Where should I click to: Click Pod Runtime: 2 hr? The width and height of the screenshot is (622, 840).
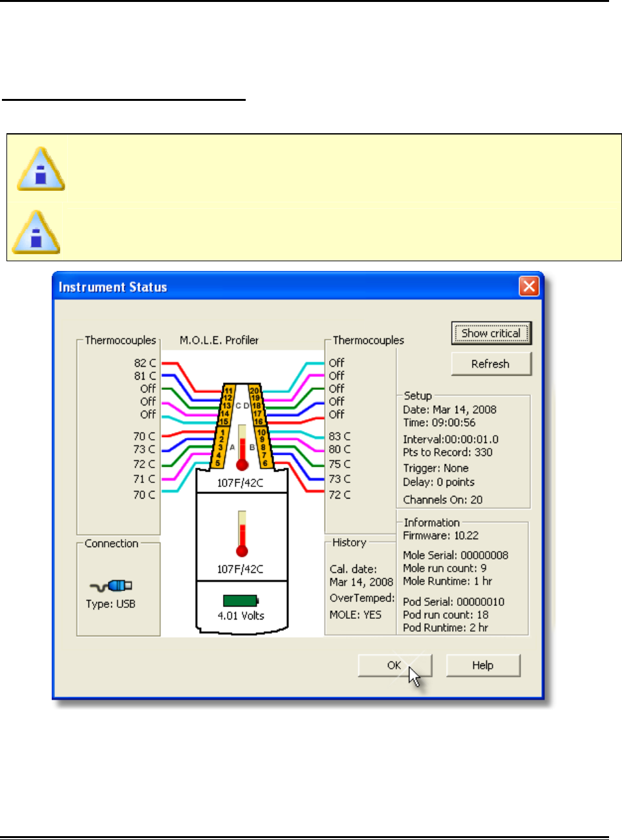[x=445, y=627]
